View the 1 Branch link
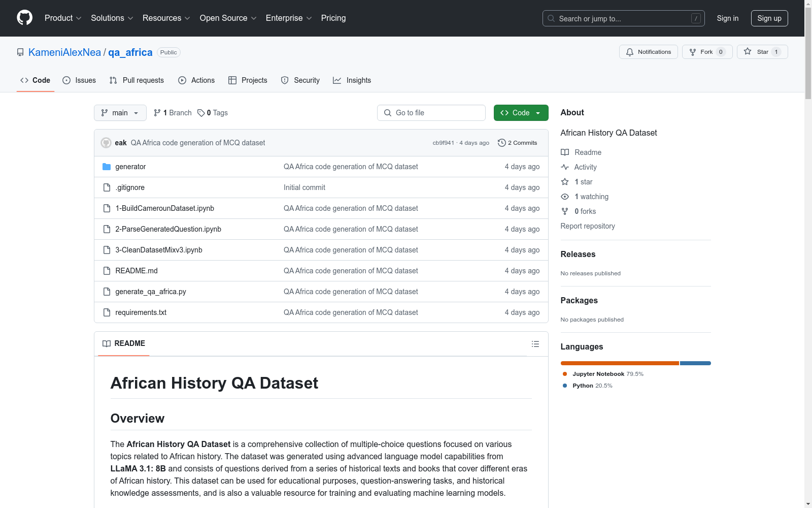 173,113
